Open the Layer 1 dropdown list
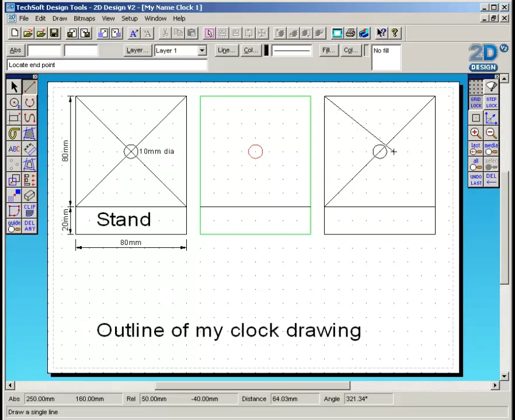515x420 pixels. pos(202,51)
